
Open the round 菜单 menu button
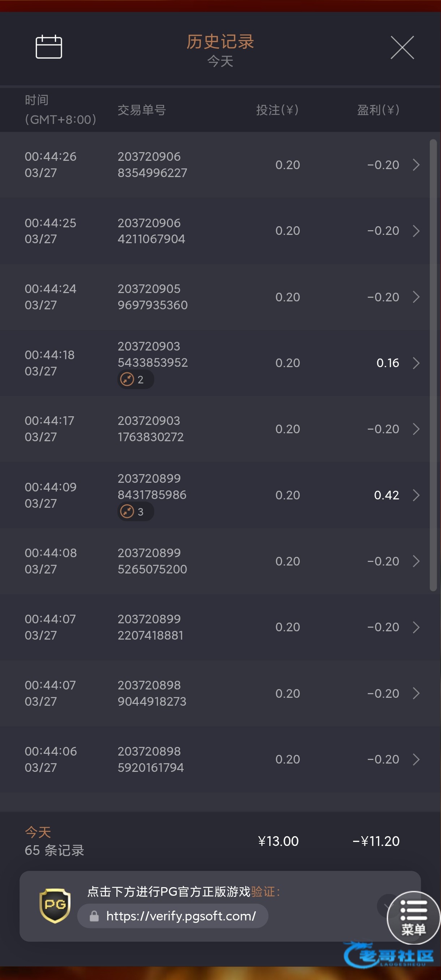(413, 917)
